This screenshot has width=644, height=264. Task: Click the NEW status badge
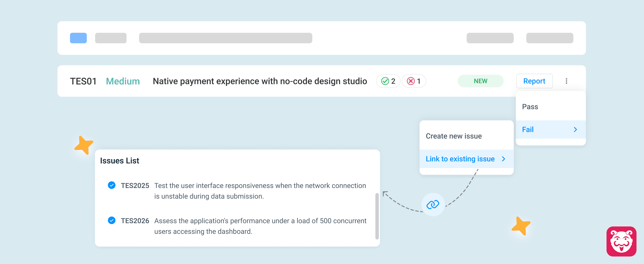pos(480,81)
